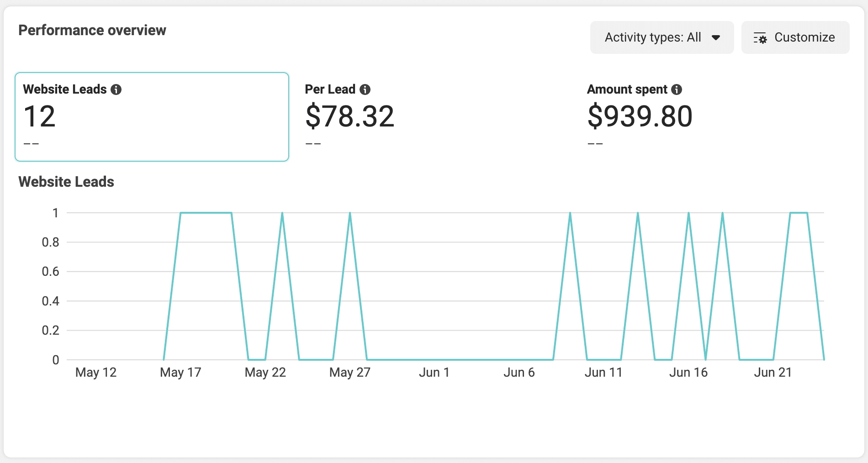Screen dimensions: 868x463
Task: Click the May 12 axis label
Action: coord(96,373)
